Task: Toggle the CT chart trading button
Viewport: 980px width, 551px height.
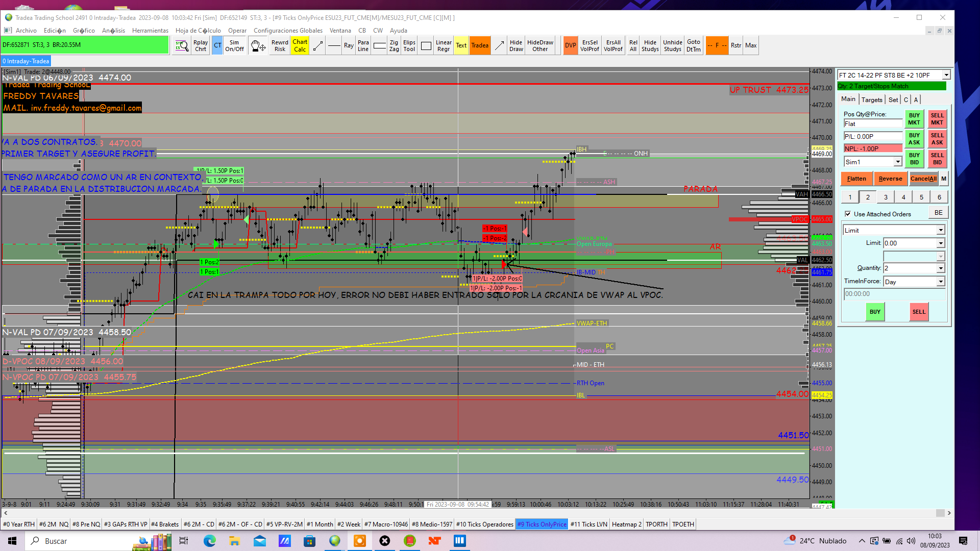Action: 217,46
